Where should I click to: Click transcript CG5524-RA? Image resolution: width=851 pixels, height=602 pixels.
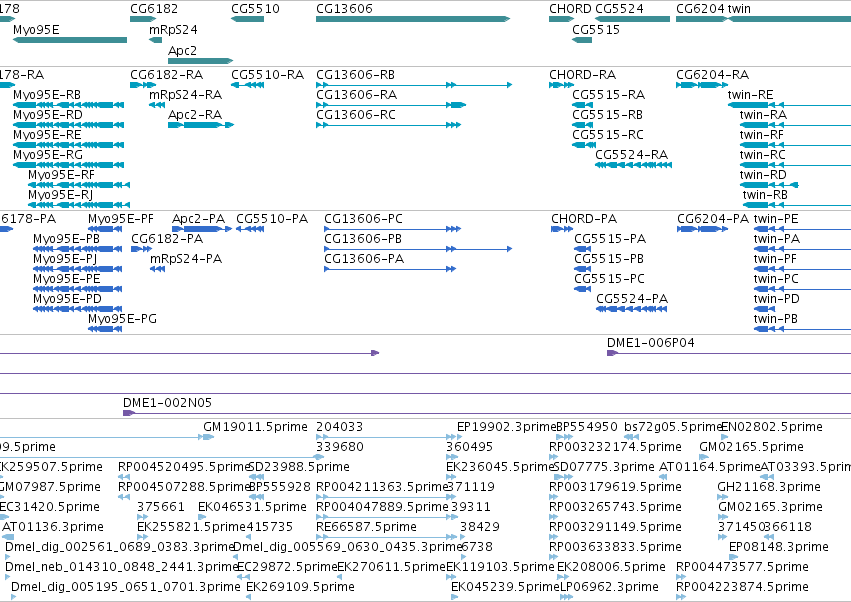(631, 155)
